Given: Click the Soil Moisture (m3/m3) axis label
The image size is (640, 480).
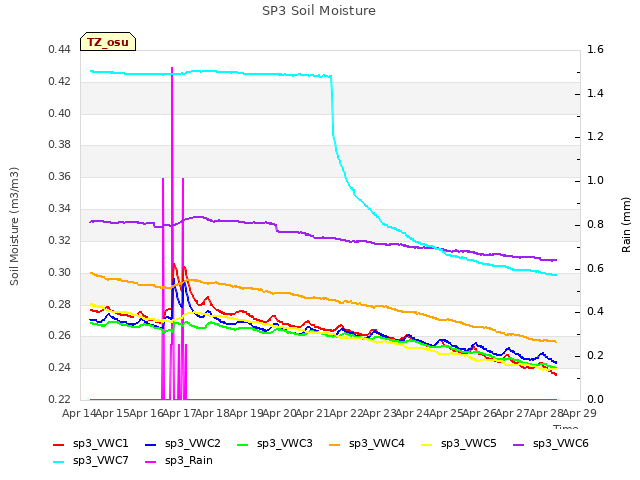Looking at the screenshot, I should 14,226.
